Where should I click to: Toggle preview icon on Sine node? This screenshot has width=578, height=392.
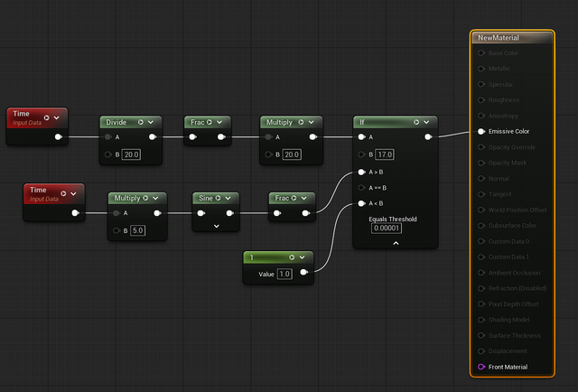[x=218, y=198]
